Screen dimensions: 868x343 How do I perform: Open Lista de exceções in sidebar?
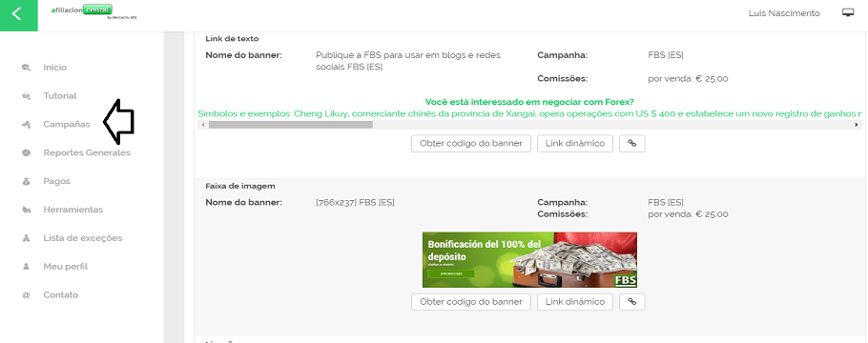pyautogui.click(x=82, y=238)
